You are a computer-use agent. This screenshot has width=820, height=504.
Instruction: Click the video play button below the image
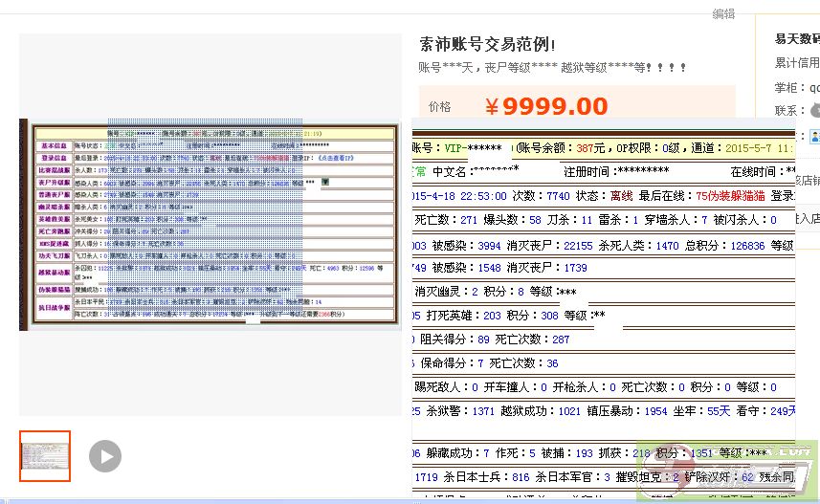(x=105, y=456)
